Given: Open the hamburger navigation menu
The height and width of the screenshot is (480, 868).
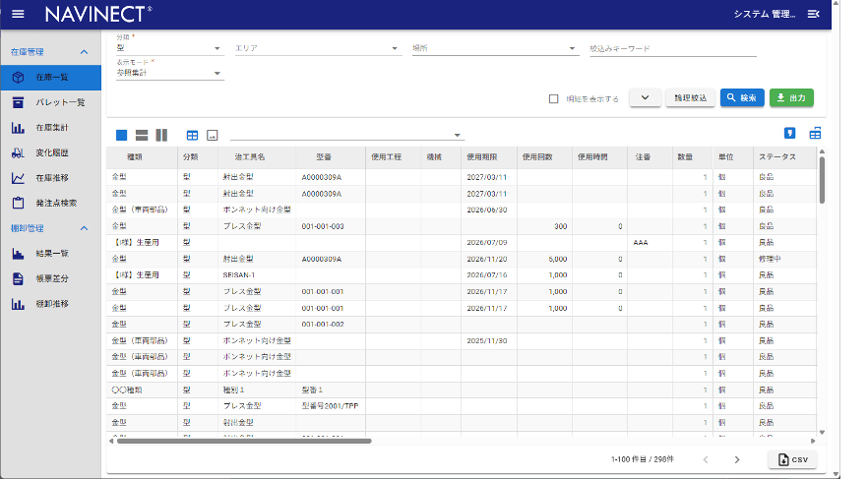Looking at the screenshot, I should [x=18, y=14].
